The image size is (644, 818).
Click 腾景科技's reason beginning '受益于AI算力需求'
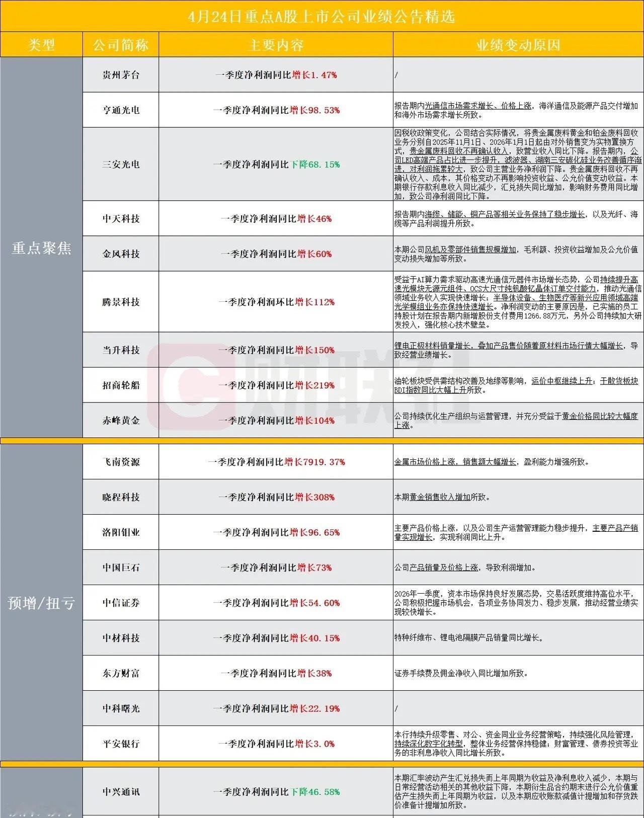pos(518,302)
